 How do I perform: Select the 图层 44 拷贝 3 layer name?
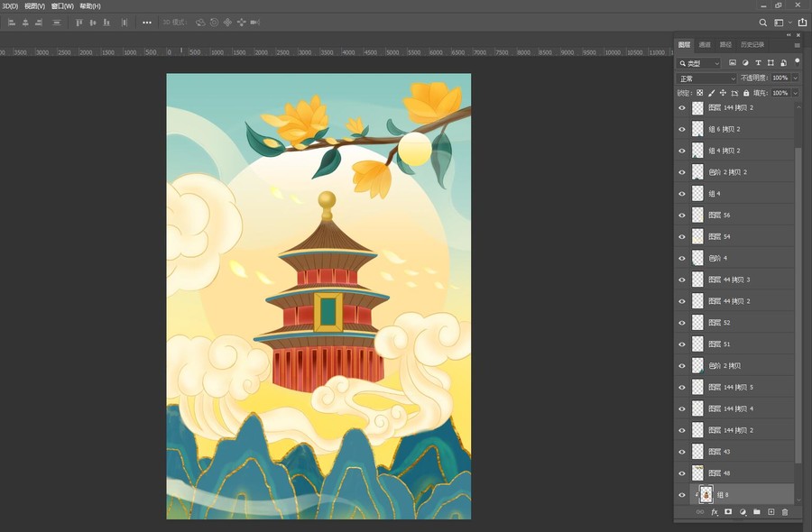pos(729,280)
